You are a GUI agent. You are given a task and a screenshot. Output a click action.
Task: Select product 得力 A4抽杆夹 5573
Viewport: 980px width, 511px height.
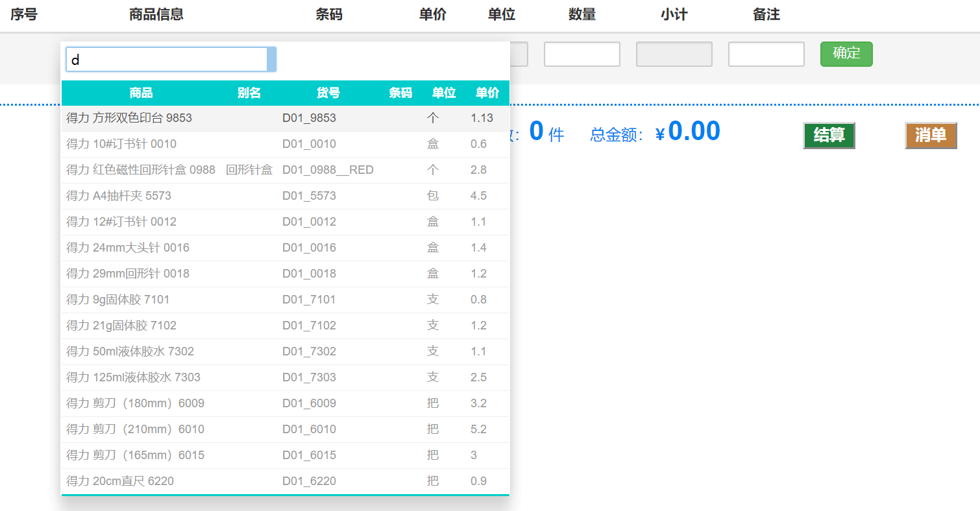(286, 196)
